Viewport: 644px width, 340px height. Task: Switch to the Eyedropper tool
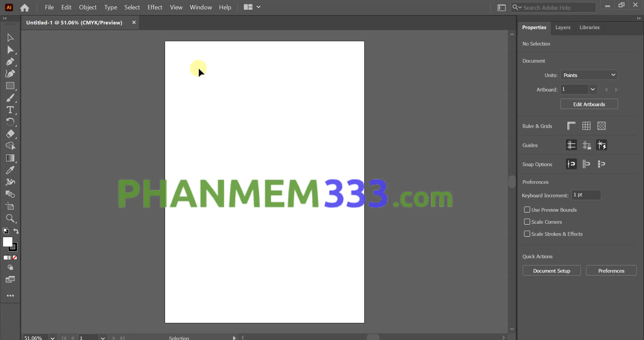click(10, 170)
